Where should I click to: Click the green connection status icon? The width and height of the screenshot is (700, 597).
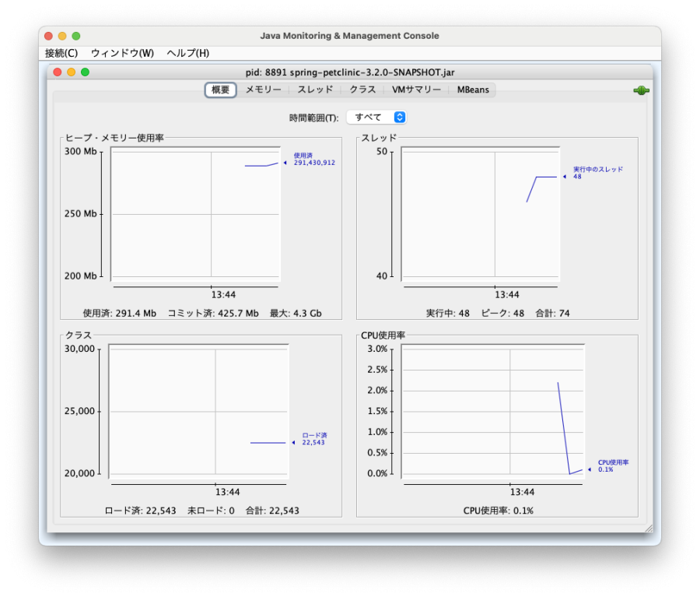(x=641, y=90)
